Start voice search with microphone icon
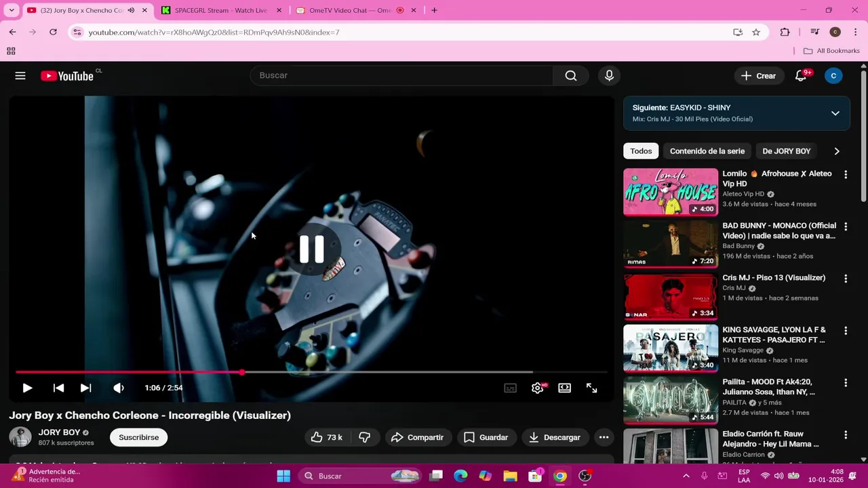868x488 pixels. point(609,76)
